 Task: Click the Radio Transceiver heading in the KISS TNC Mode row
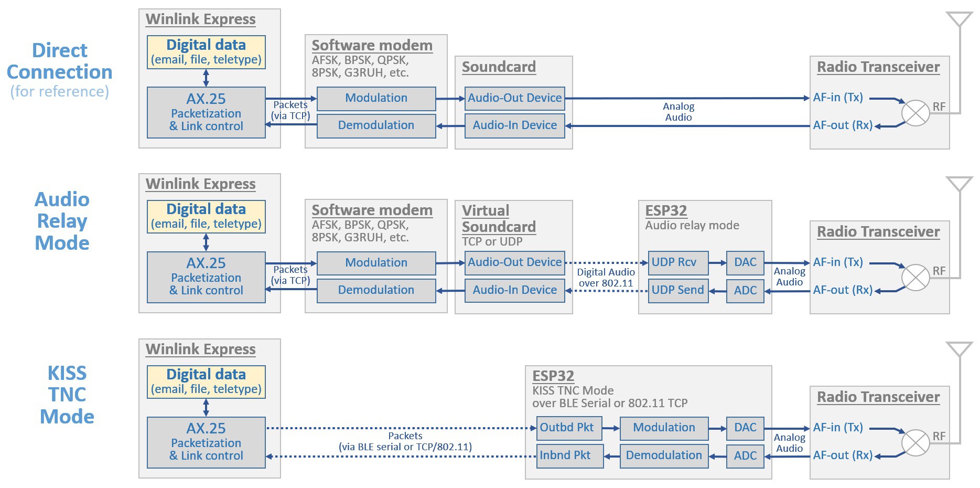(x=878, y=397)
